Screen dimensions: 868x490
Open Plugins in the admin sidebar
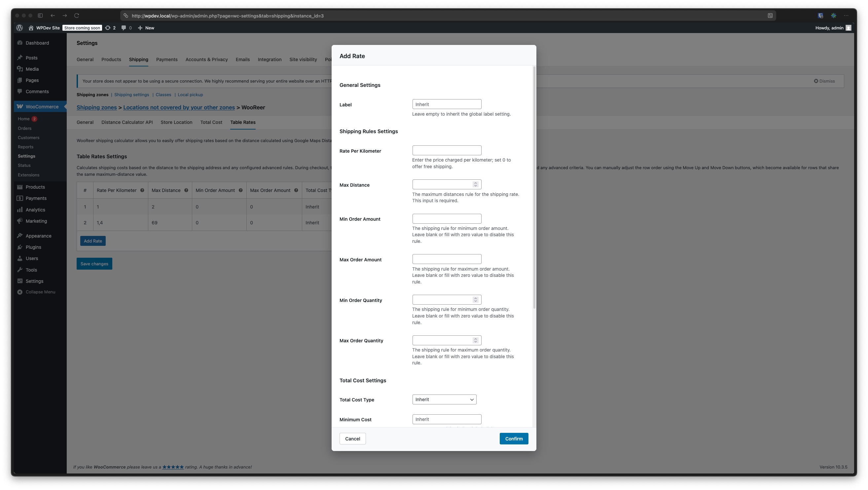[x=33, y=247]
